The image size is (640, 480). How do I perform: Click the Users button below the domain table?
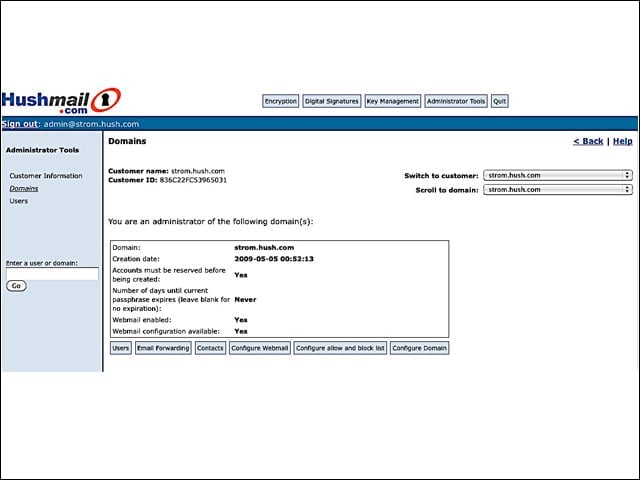point(121,348)
